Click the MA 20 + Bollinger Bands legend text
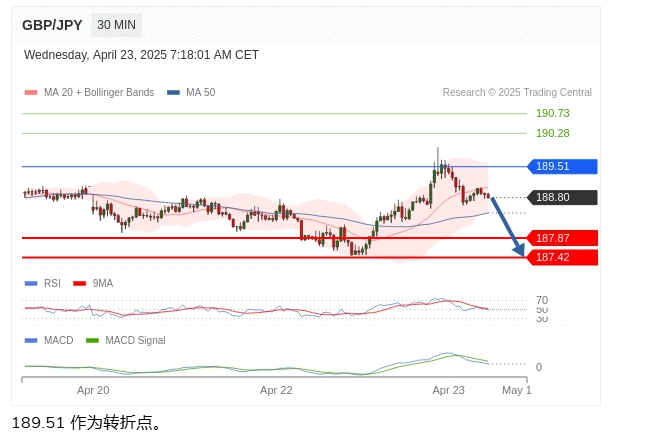Image resolution: width=652 pixels, height=444 pixels. coord(99,92)
